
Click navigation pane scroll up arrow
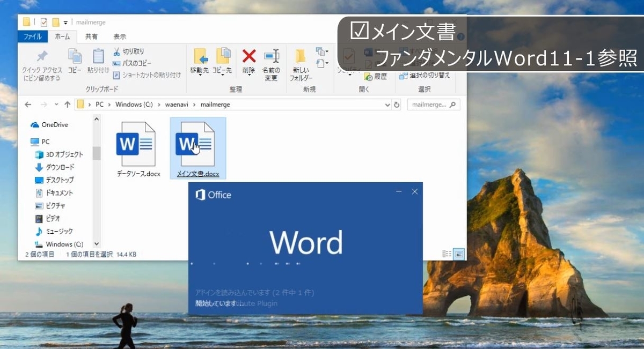coord(97,119)
